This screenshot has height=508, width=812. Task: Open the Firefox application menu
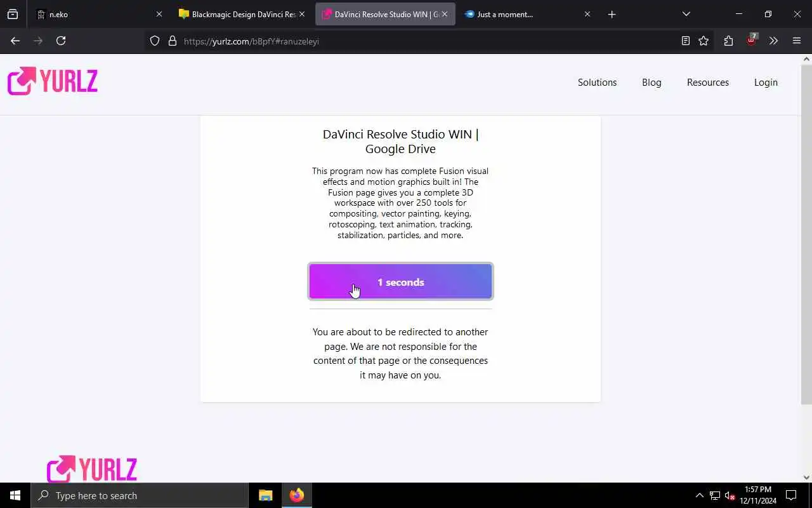click(797, 41)
